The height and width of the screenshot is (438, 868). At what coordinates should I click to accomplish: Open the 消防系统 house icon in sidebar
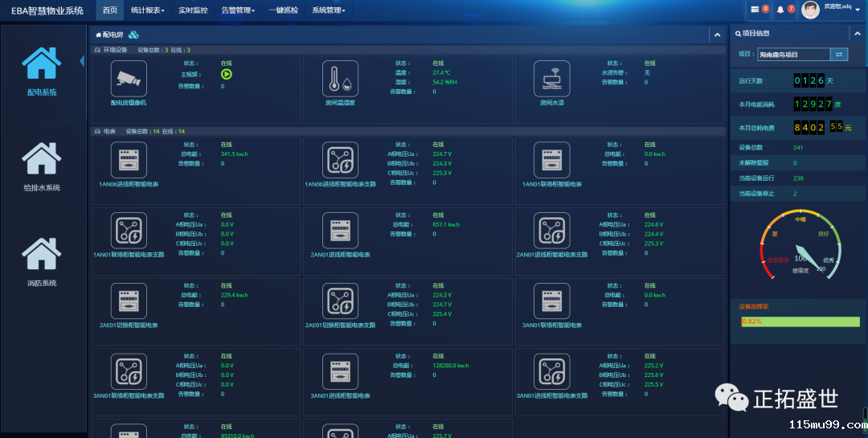coord(42,254)
